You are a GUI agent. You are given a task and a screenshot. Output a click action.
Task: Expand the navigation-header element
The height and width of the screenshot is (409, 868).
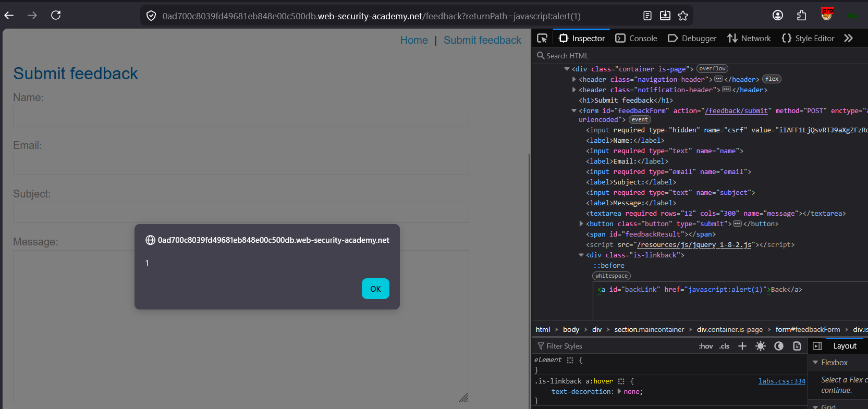[574, 79]
